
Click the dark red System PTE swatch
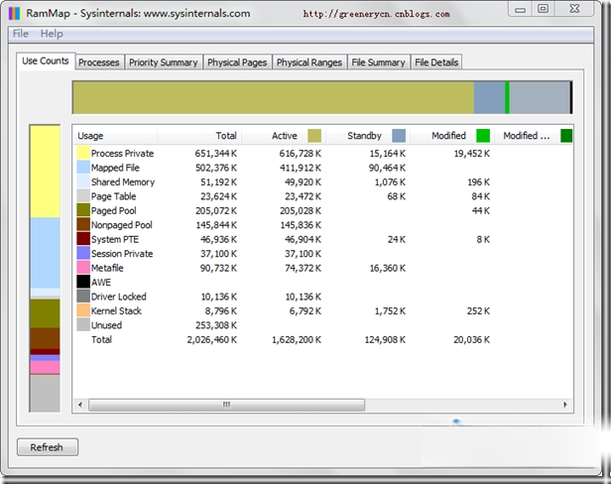[83, 239]
